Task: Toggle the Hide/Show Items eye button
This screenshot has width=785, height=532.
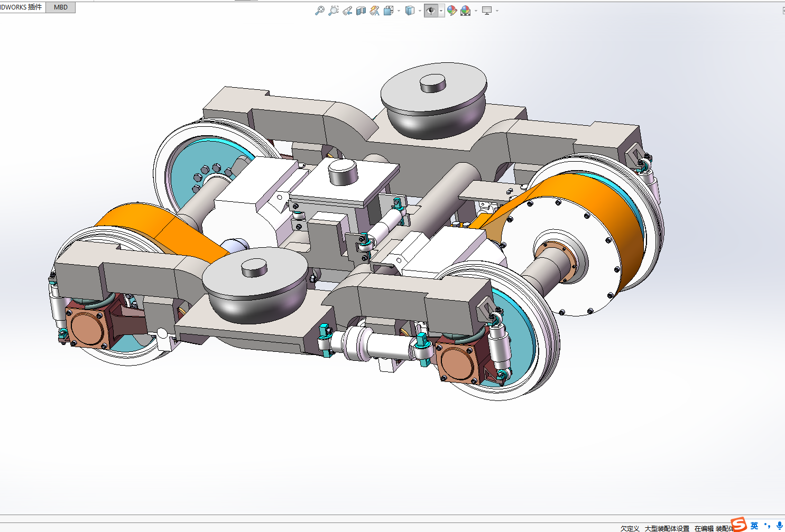Action: click(x=431, y=11)
